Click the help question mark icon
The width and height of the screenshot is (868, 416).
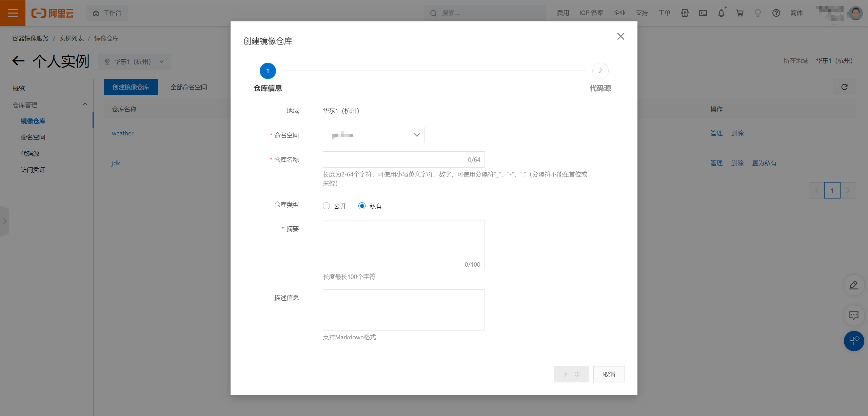(x=776, y=13)
